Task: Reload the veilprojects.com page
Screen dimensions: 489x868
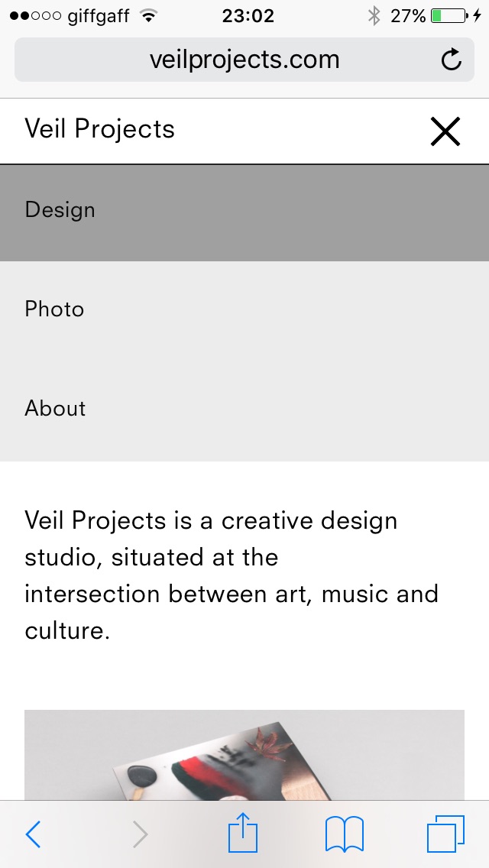Action: [x=452, y=60]
